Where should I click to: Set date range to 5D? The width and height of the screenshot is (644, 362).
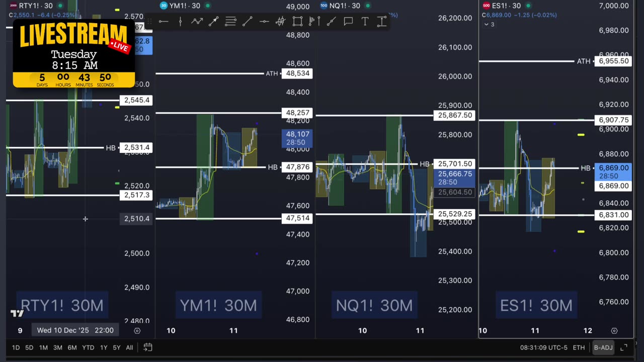pos(29,347)
